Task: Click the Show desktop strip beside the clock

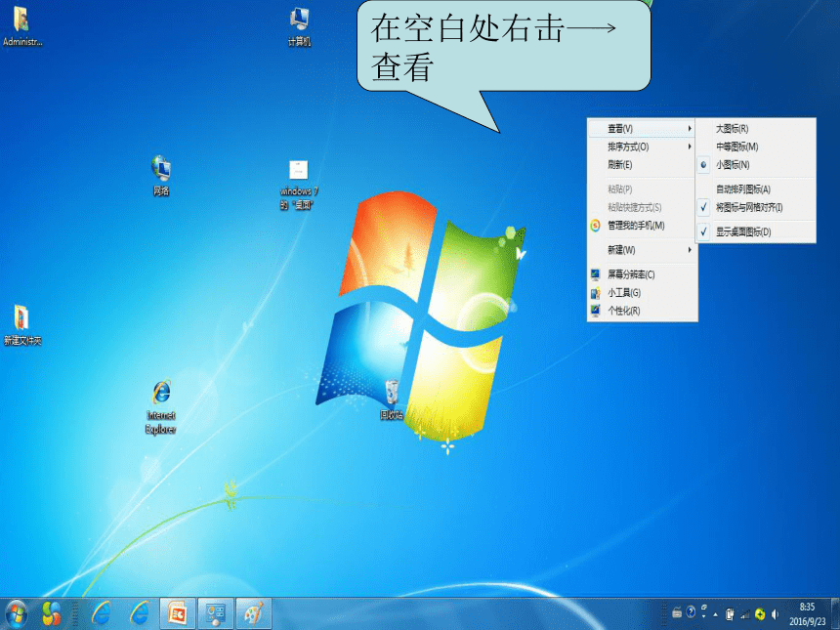Action: 835,614
